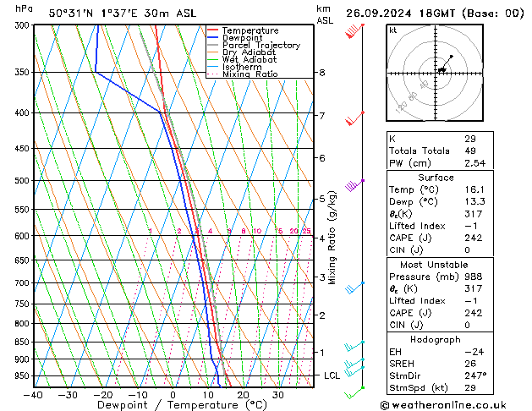This screenshot has height=411, width=532.
Task: Click the 40 ring label in hodograph
Action: 424,85
